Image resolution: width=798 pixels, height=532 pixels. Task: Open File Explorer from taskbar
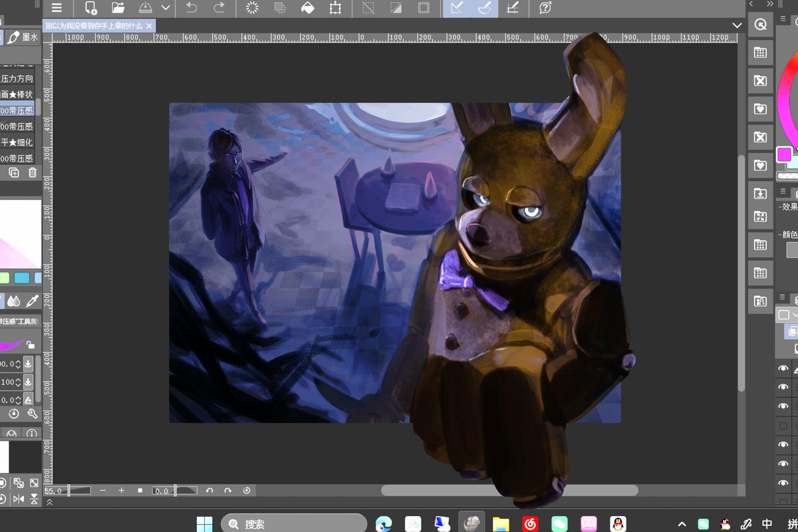coord(501,524)
